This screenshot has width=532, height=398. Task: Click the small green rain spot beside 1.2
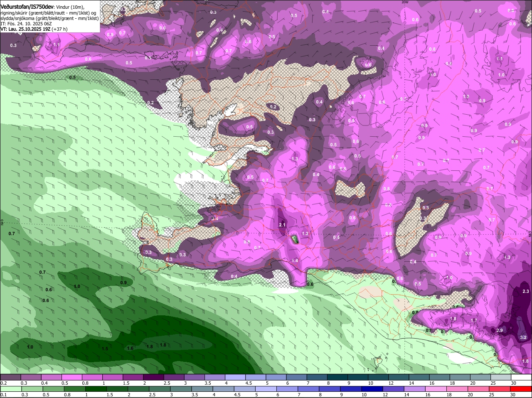click(x=294, y=239)
